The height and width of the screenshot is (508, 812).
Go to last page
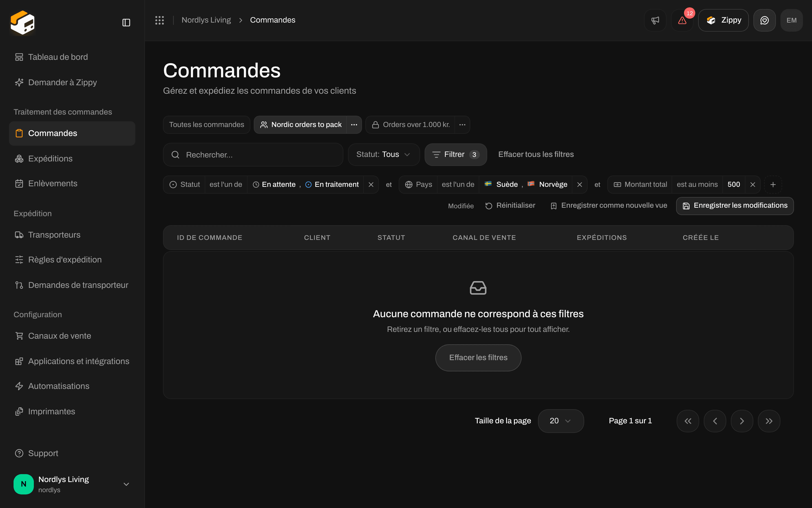[769, 421]
